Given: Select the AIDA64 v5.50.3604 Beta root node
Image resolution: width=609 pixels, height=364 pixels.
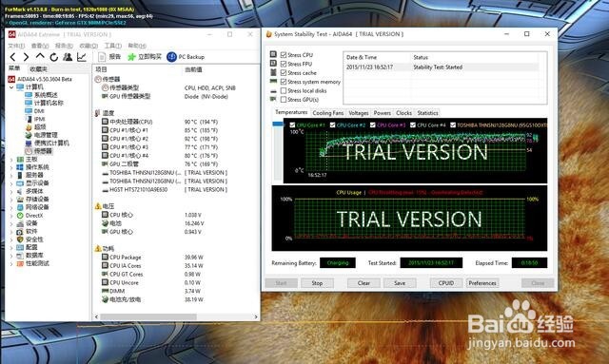Looking at the screenshot, I should pos(40,79).
